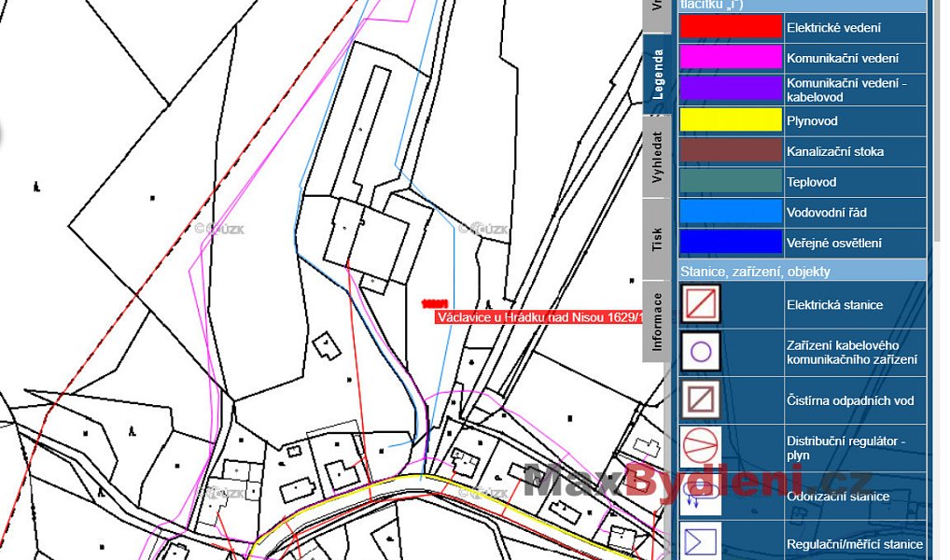The width and height of the screenshot is (950, 560).
Task: Click the Veřejné osvětlení legend label
Action: (x=833, y=243)
